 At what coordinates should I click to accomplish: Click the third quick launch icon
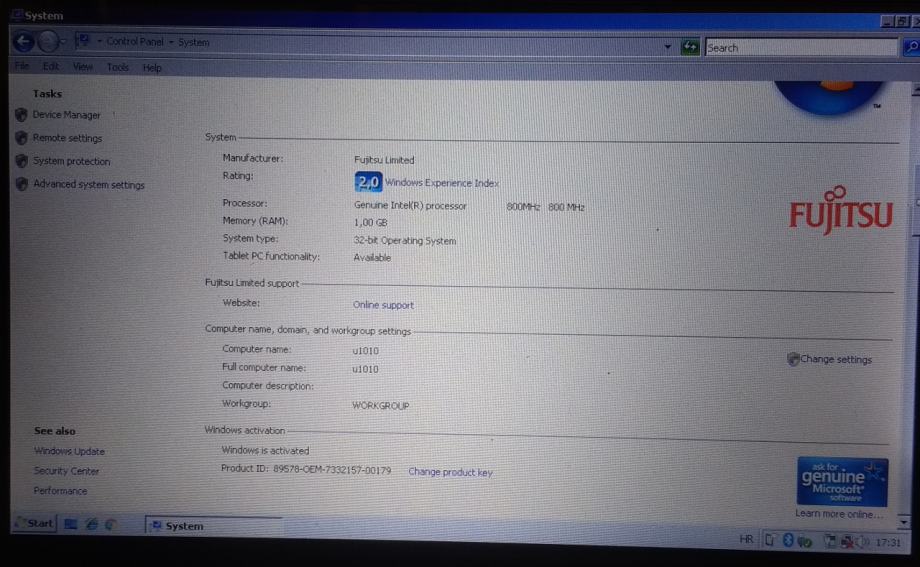[111, 524]
